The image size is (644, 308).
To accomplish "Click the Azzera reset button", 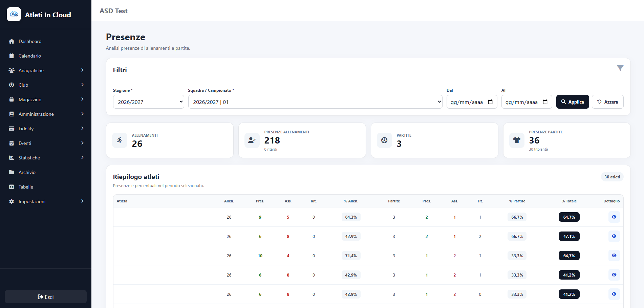I will coord(607,102).
